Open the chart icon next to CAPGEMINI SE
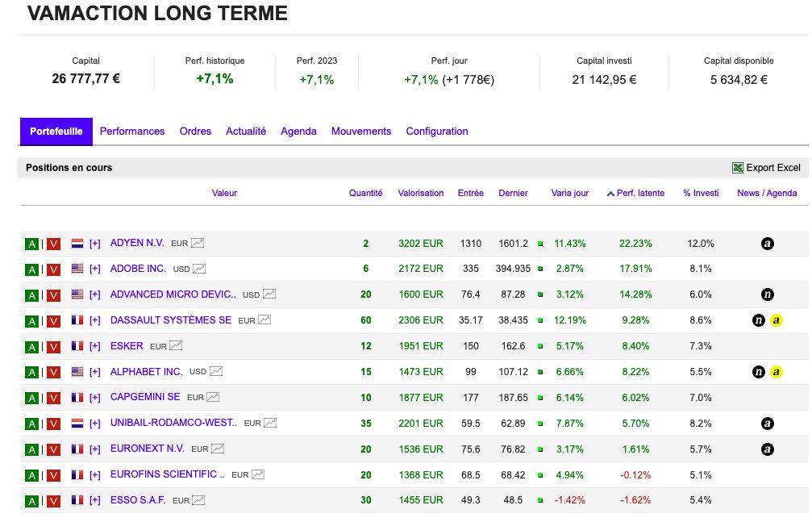This screenshot has width=812, height=522. point(213,397)
